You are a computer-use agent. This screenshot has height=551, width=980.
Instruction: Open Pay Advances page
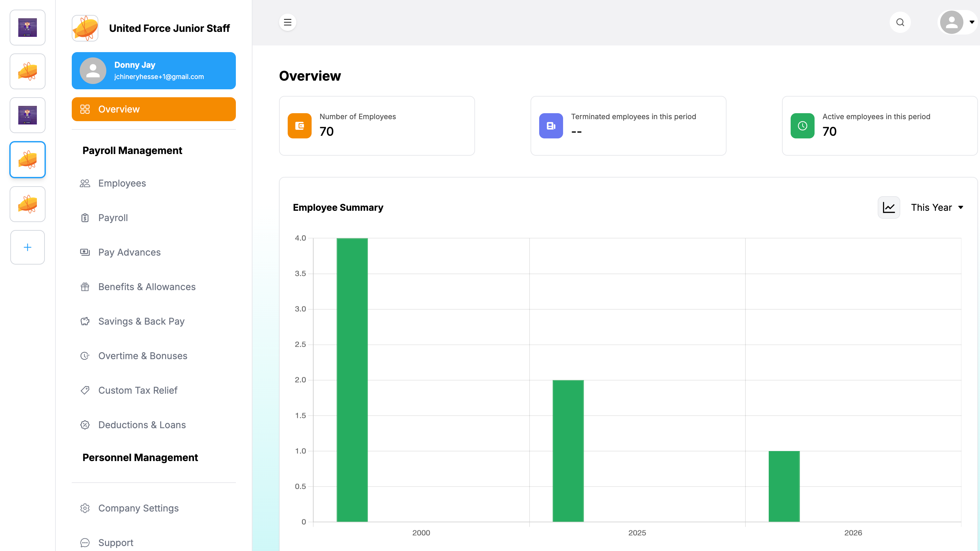click(154, 252)
